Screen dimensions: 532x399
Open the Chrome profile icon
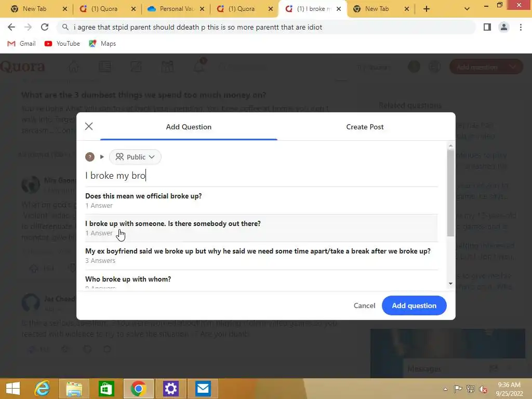click(504, 27)
